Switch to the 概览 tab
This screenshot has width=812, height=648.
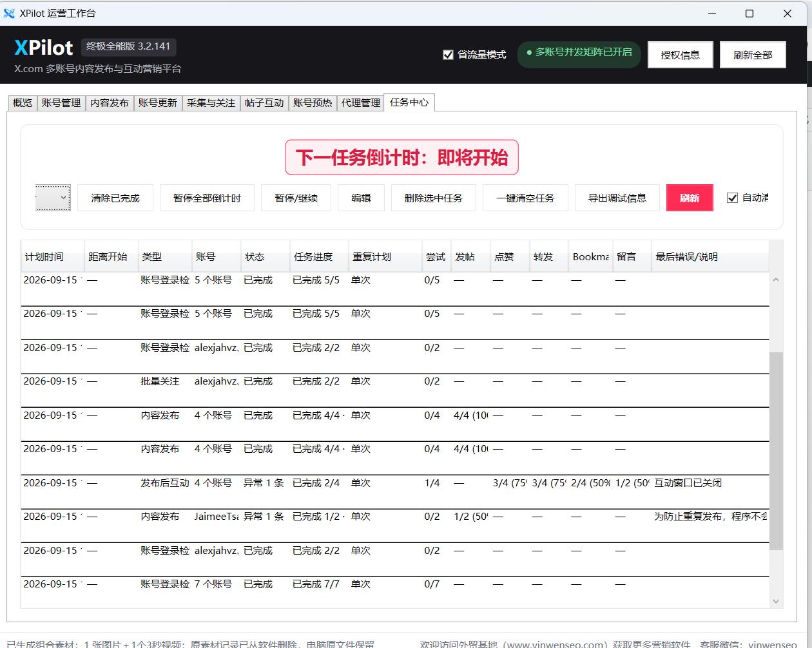pos(23,102)
